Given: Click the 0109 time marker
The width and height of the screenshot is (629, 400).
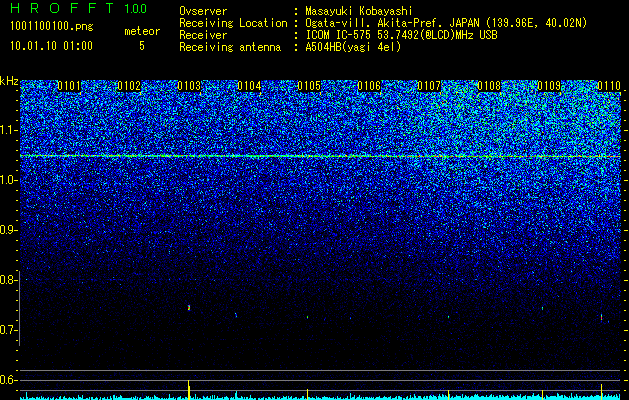Looking at the screenshot, I should point(549,86).
